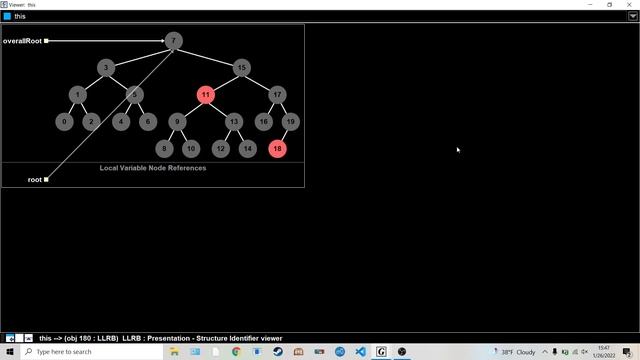Select leaf node 2
This screenshot has width=640, height=360.
coord(91,122)
